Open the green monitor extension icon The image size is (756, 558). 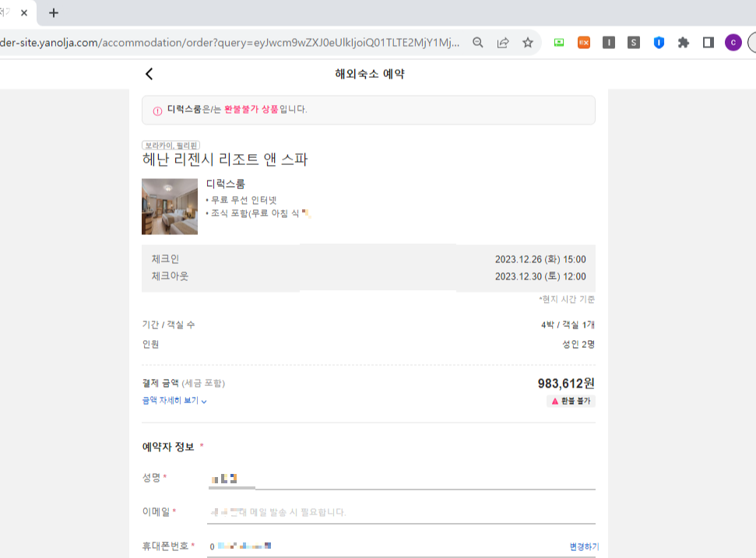pyautogui.click(x=559, y=43)
